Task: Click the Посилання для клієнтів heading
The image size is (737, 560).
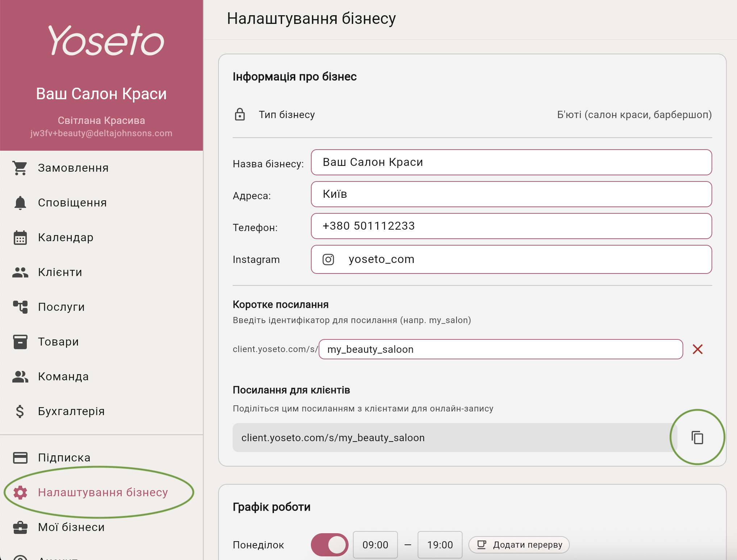Action: [x=291, y=390]
